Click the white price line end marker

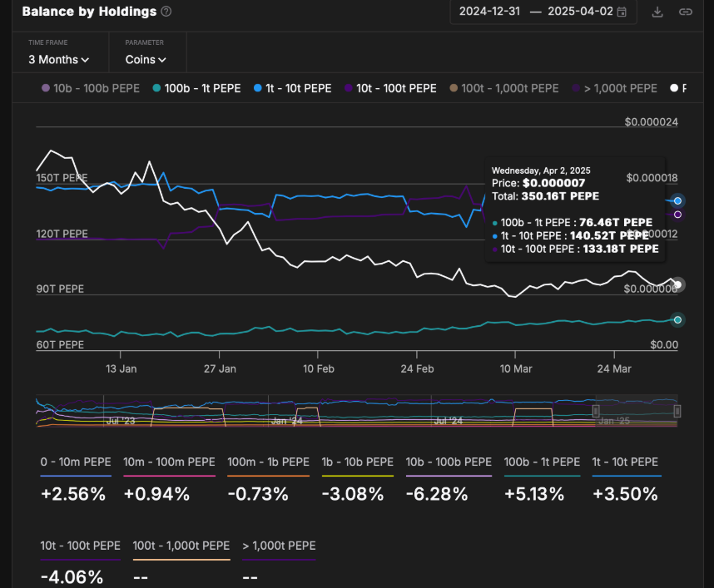click(678, 285)
